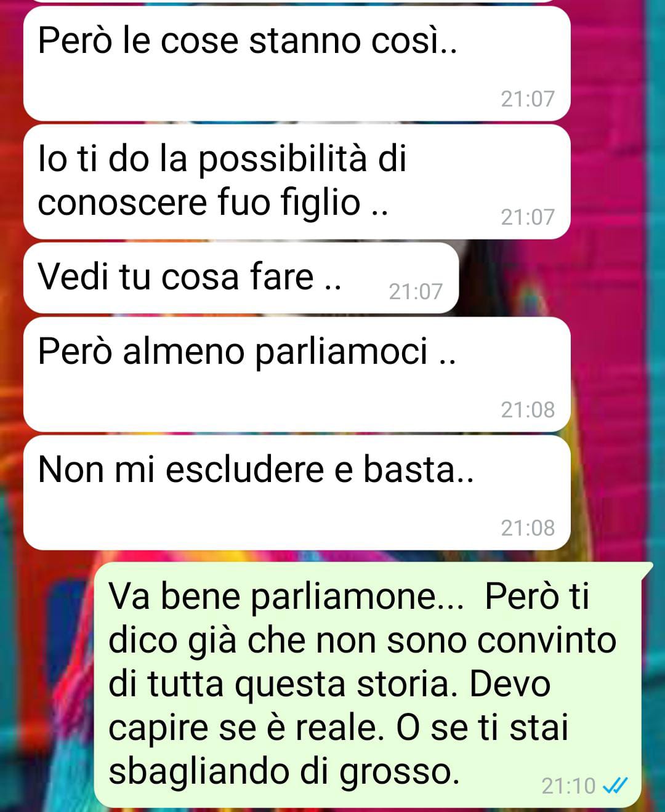Tap the wallpaper area left of the green bubble

click(x=46, y=683)
